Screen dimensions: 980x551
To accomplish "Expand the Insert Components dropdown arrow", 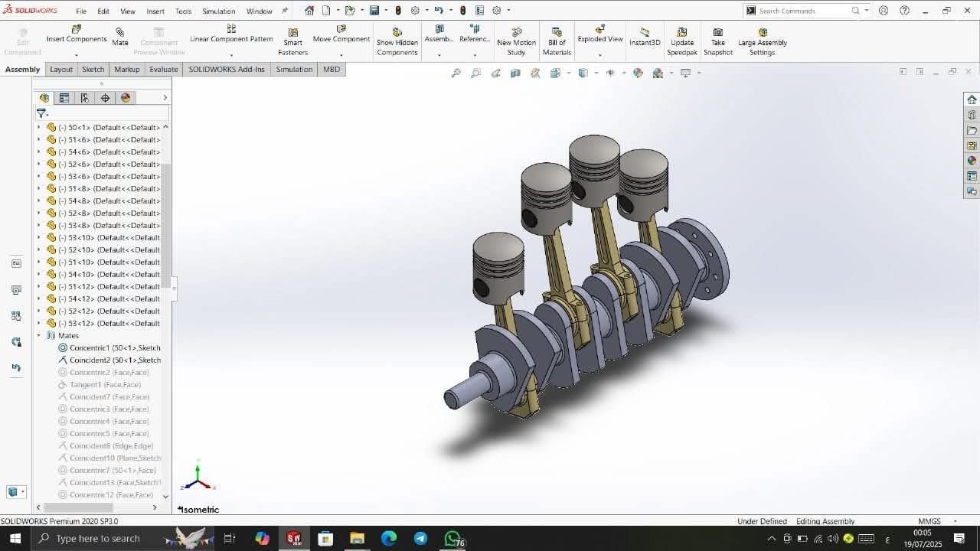I will coord(77,55).
